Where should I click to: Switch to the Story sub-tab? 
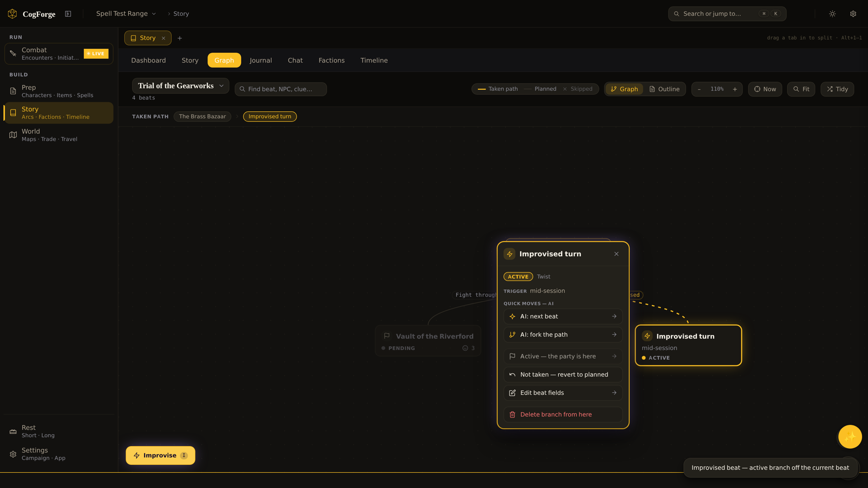(x=190, y=60)
